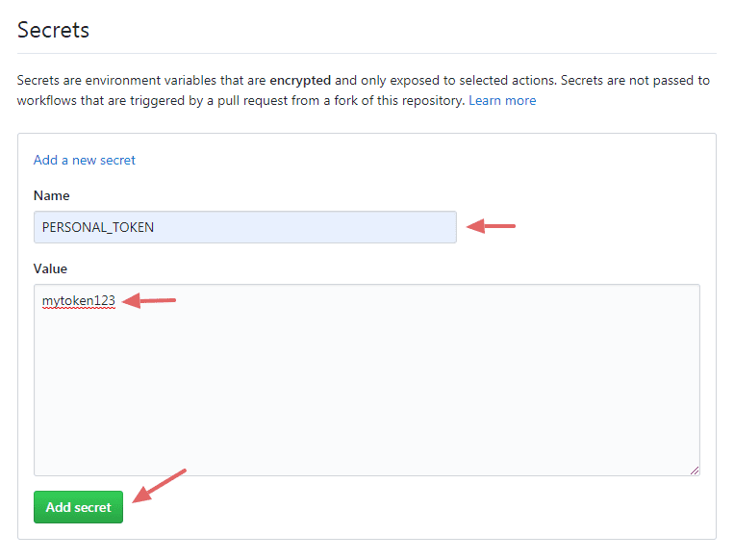Open the Learn more link
Image resolution: width=734 pixels, height=560 pixels.
point(502,100)
